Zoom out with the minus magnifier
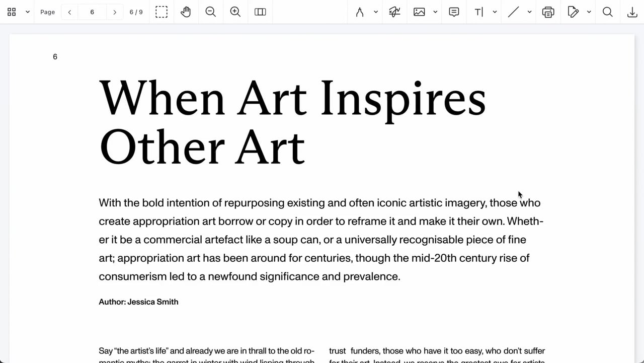This screenshot has height=363, width=644. (211, 12)
